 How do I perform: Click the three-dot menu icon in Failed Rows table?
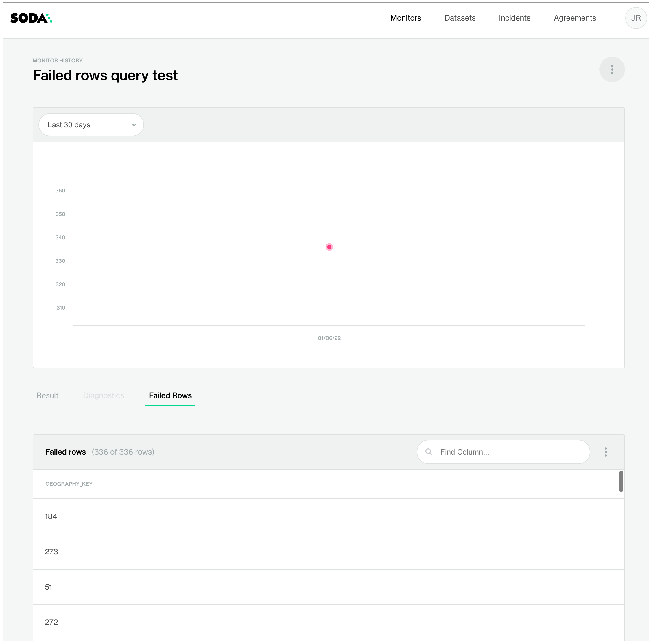606,452
